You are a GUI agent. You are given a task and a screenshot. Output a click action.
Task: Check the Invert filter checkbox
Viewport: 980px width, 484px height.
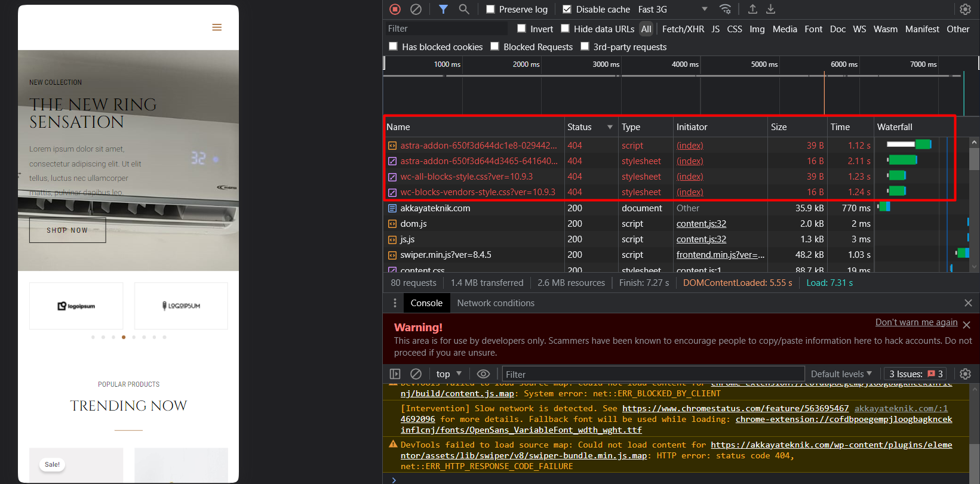pos(521,29)
